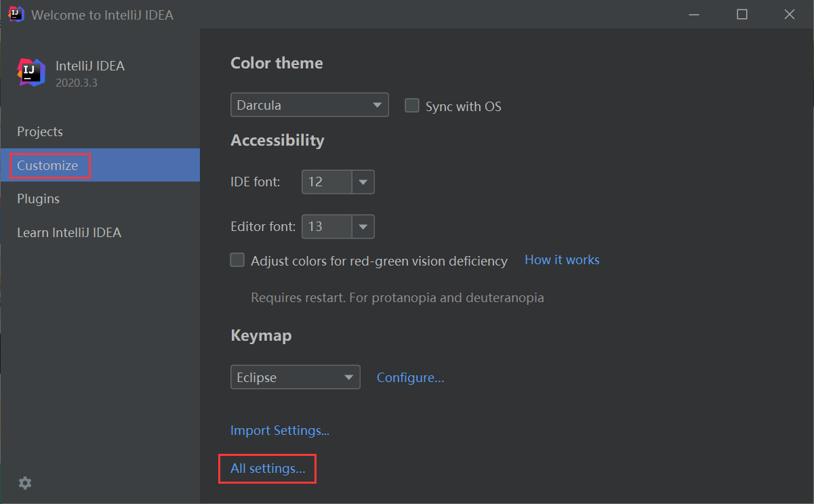Click the version text 2020.3.3
Viewport: 814px width, 504px height.
77,83
